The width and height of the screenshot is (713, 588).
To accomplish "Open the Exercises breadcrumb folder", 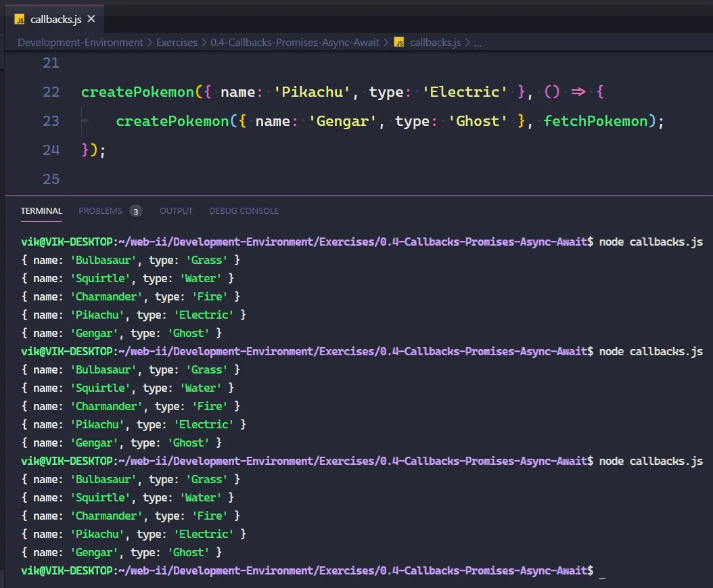I will click(177, 43).
